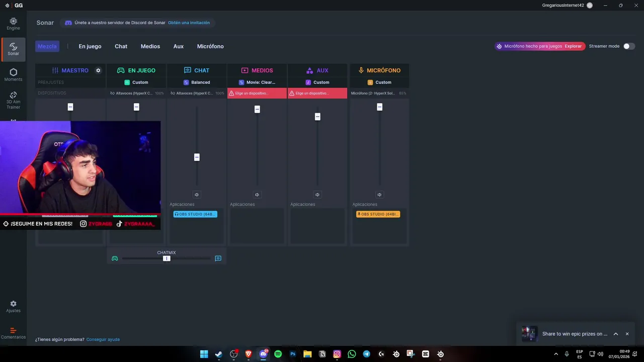The height and width of the screenshot is (362, 644).
Task: Open Micrófono preset dropdown showing Custom
Action: pos(379,82)
